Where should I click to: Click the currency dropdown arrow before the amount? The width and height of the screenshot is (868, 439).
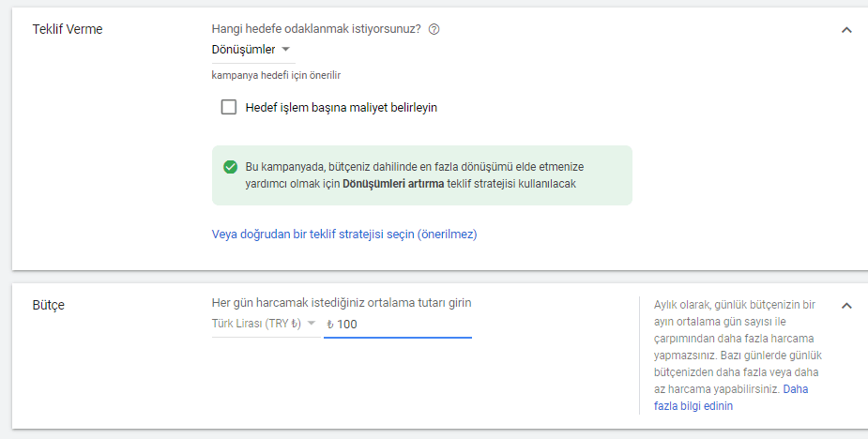(311, 325)
